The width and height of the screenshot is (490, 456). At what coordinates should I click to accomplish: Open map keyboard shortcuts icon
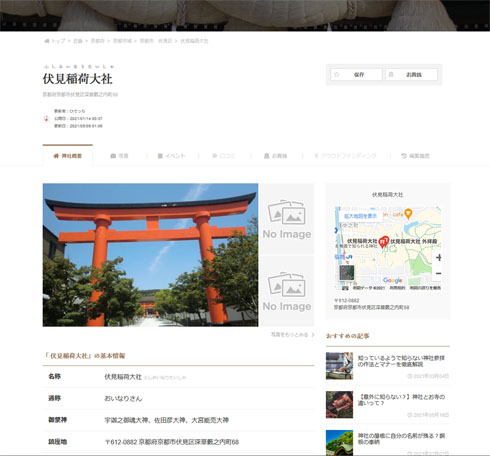[345, 288]
